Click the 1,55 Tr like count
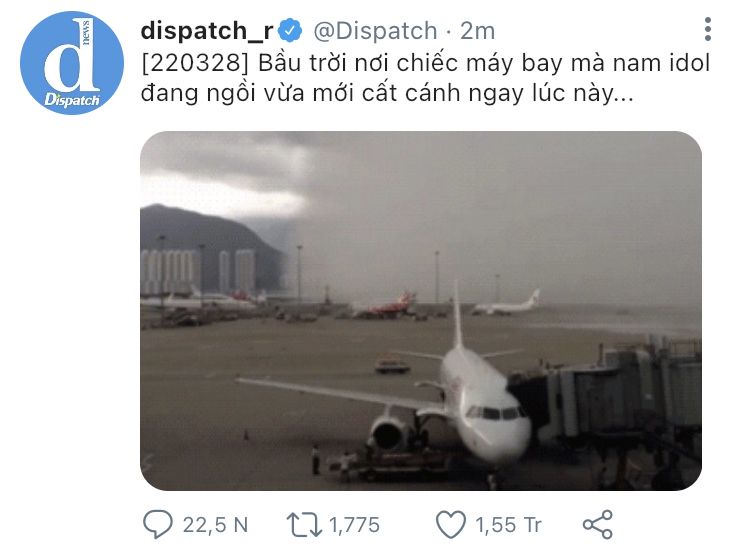Viewport: 750px width, 547px height. [508, 525]
